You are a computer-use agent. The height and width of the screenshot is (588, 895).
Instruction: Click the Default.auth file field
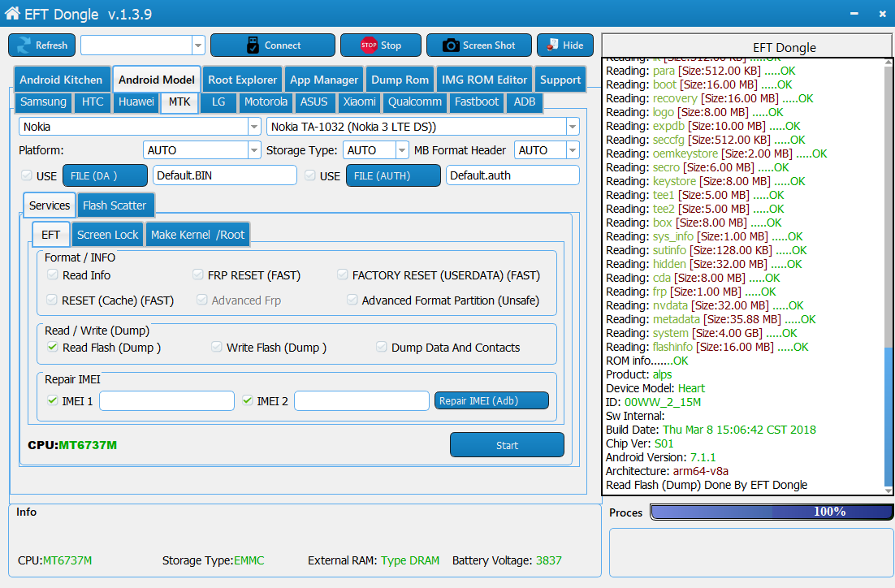pyautogui.click(x=512, y=175)
